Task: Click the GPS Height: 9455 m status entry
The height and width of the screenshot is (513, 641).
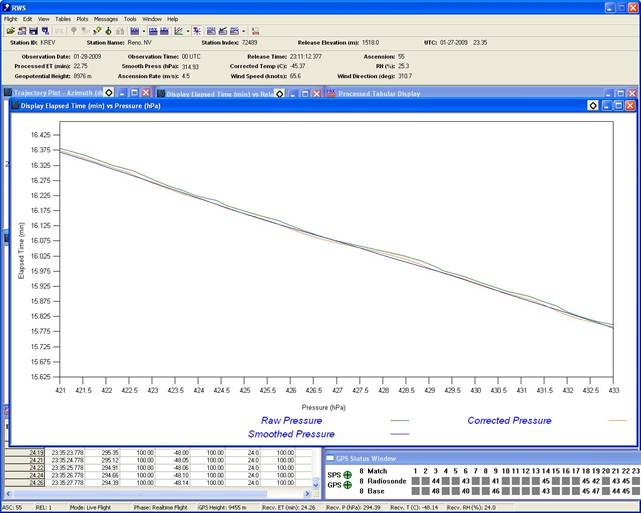Action: (223, 508)
